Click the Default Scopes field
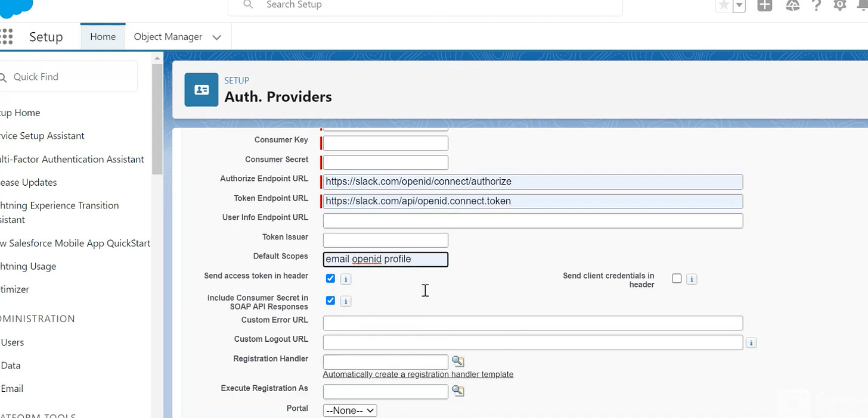The height and width of the screenshot is (418, 868). 385,259
